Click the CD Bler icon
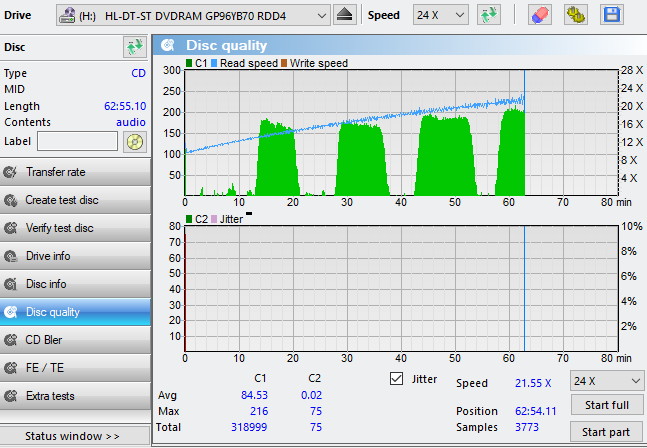This screenshot has height=448, width=647. [10, 340]
